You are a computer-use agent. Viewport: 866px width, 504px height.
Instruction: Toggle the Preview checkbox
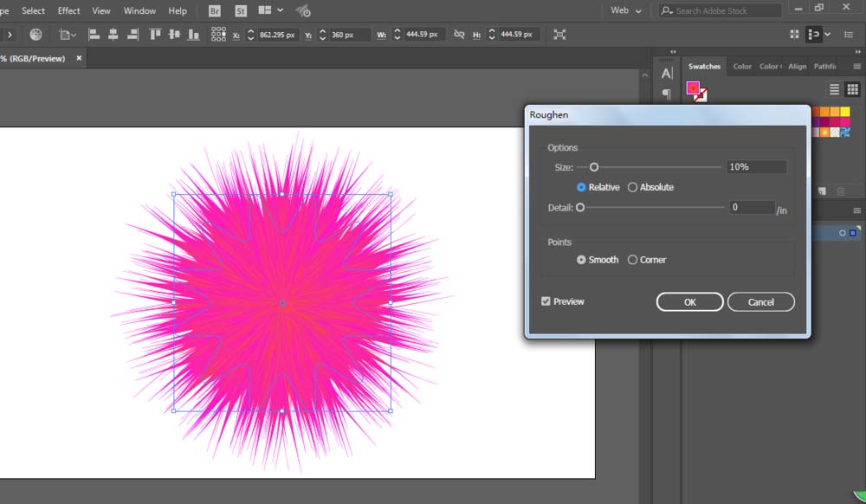tap(546, 301)
